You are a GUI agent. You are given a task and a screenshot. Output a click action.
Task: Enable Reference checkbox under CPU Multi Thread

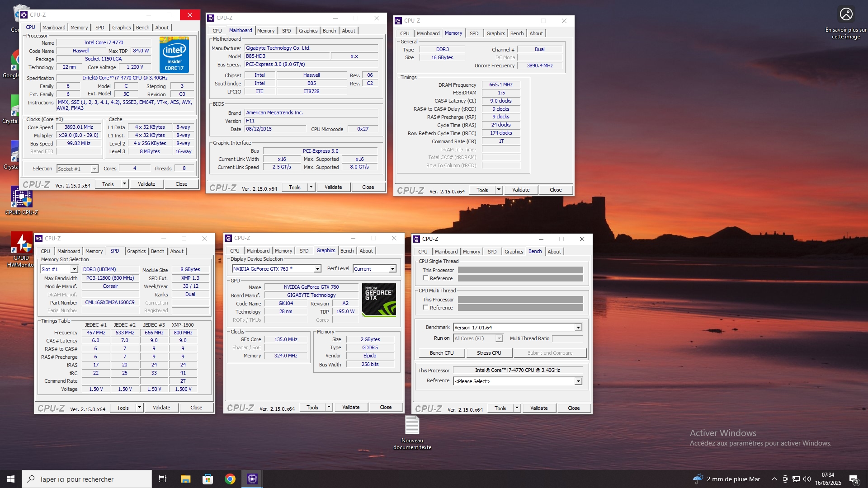pyautogui.click(x=425, y=308)
